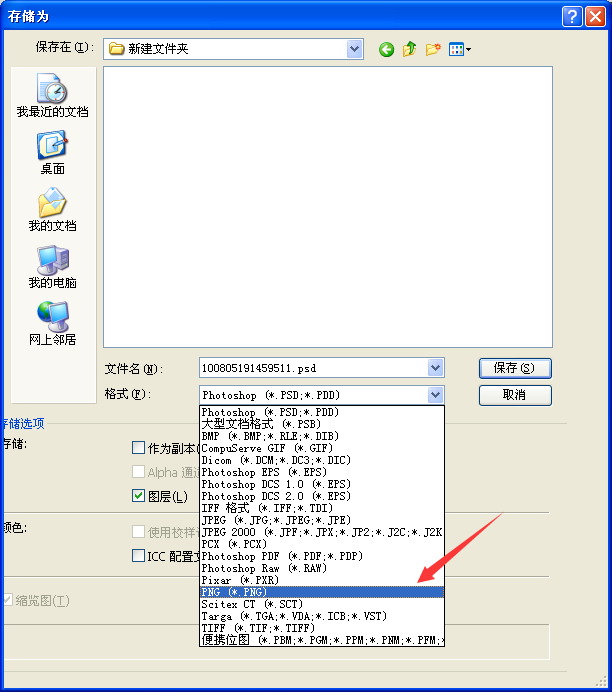Click the help question mark button
This screenshot has height=692, width=612.
(x=572, y=16)
